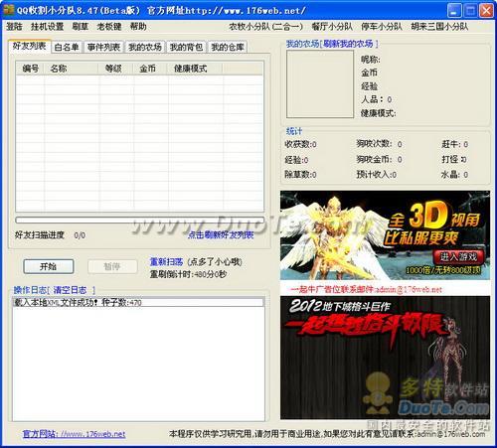Open the 帮助 menu

click(x=138, y=27)
